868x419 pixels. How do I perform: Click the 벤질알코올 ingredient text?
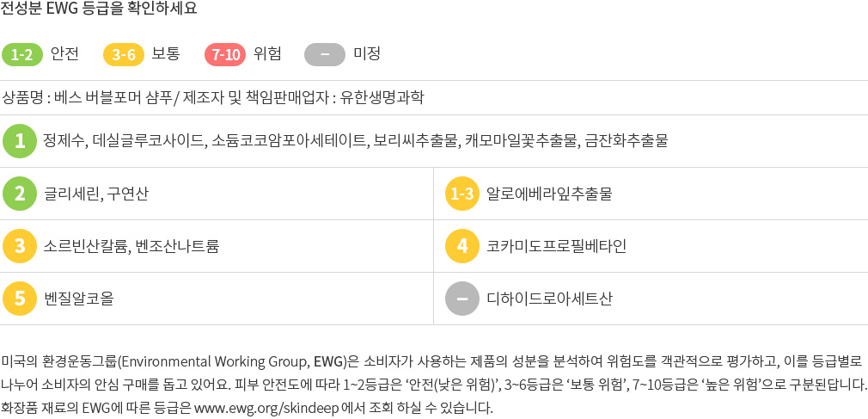coord(78,299)
